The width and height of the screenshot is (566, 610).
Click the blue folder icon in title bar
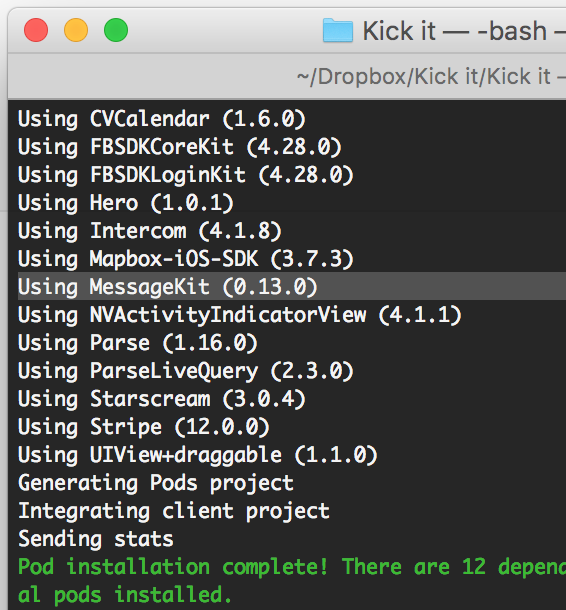coord(338,30)
